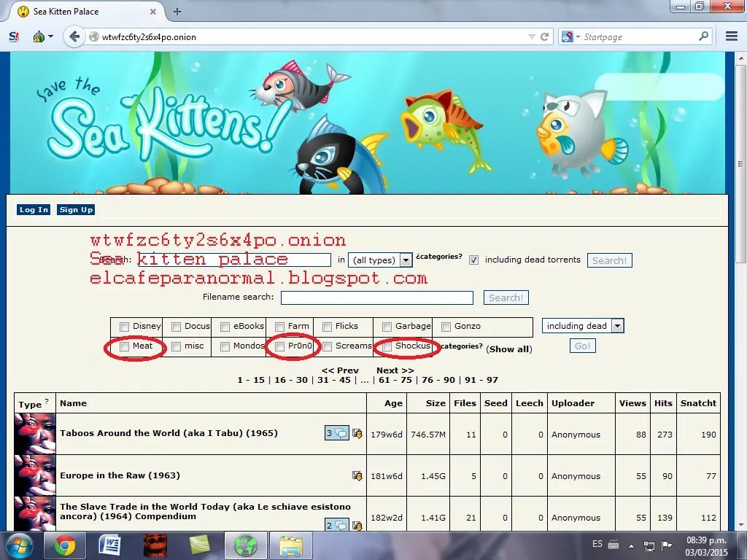
Task: Sort the table by Views column
Action: click(632, 402)
